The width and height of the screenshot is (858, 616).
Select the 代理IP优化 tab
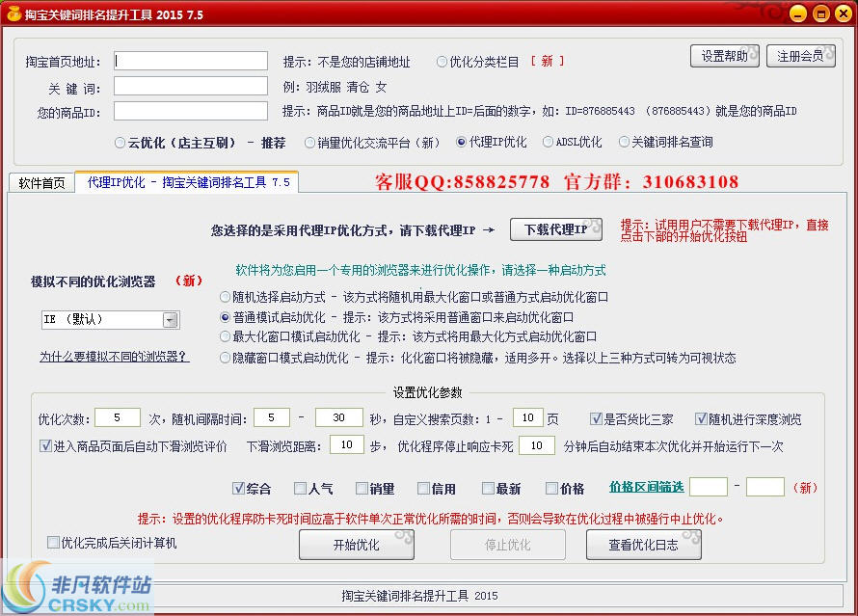tap(187, 182)
